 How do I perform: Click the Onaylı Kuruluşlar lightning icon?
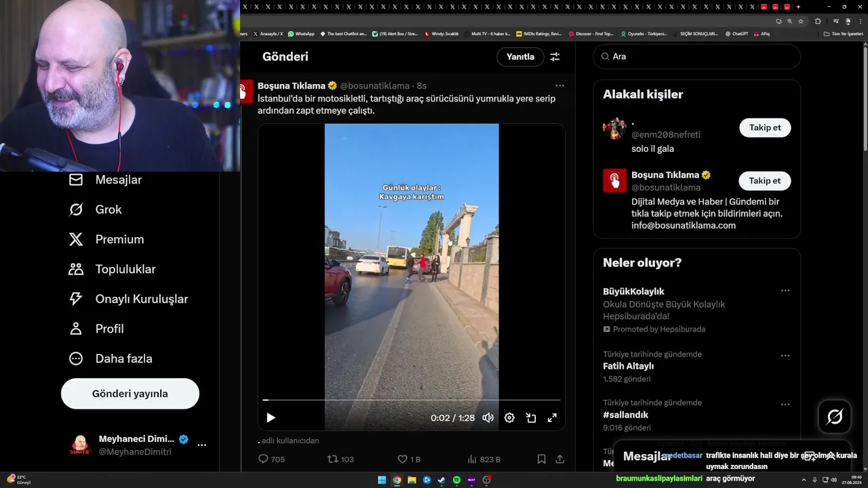[x=76, y=299]
